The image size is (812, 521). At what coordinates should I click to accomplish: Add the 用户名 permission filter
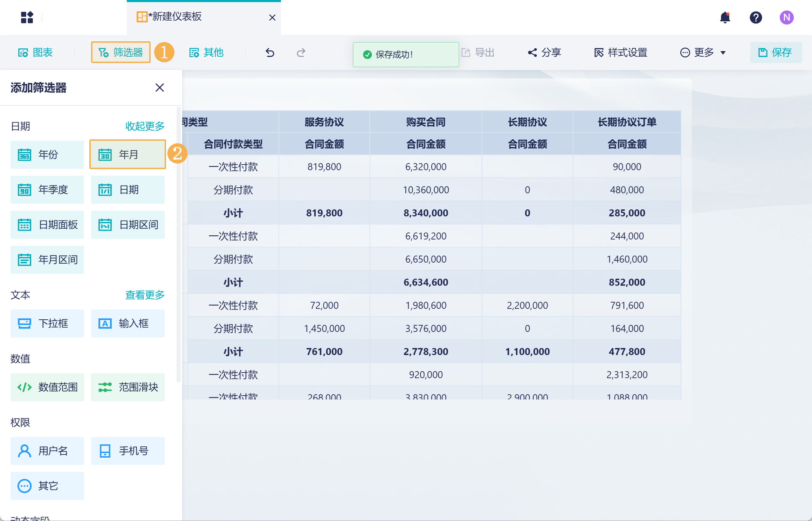(x=47, y=451)
